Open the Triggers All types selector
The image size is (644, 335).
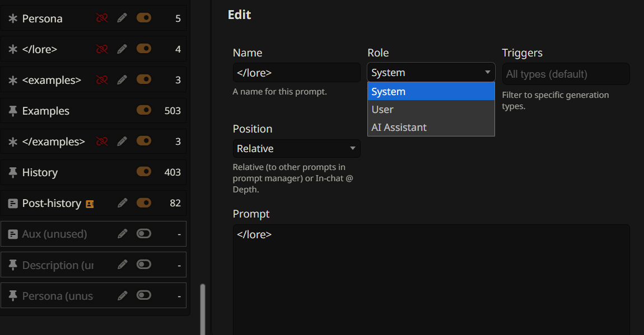[x=566, y=74]
